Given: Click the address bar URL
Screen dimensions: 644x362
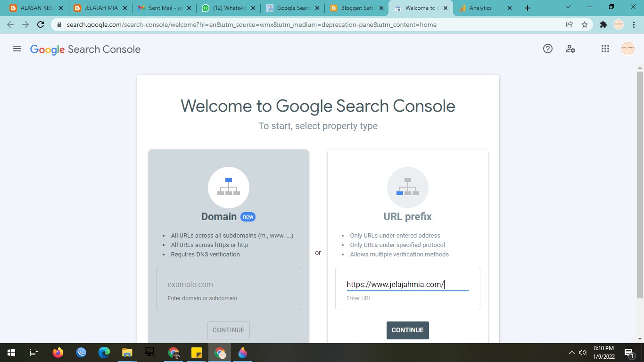Looking at the screenshot, I should click(252, 25).
